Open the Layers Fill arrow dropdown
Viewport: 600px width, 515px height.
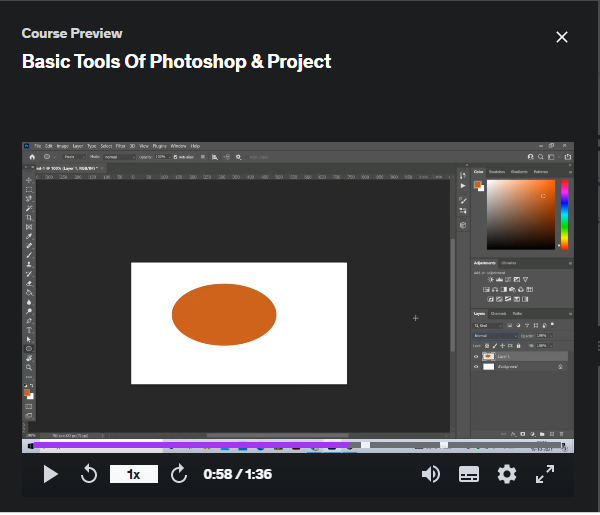(x=551, y=346)
